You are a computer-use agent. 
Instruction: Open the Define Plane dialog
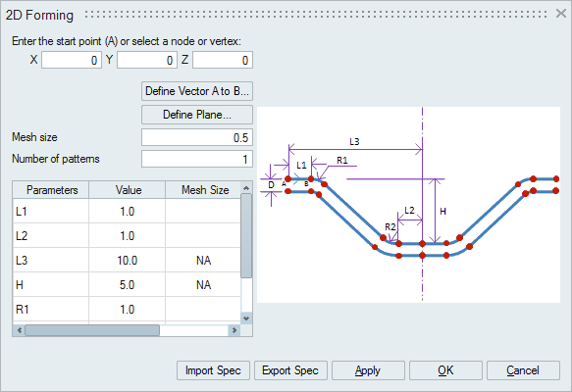[197, 115]
